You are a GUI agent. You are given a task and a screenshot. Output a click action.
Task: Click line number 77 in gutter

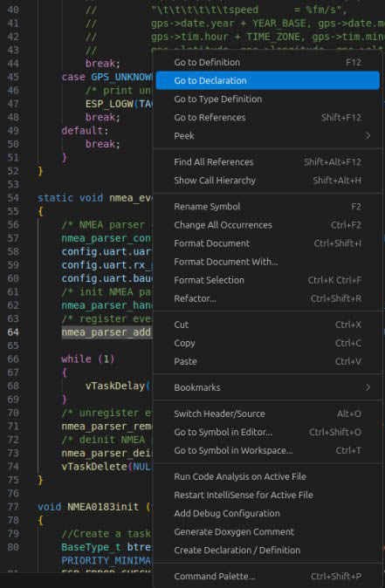(x=13, y=507)
